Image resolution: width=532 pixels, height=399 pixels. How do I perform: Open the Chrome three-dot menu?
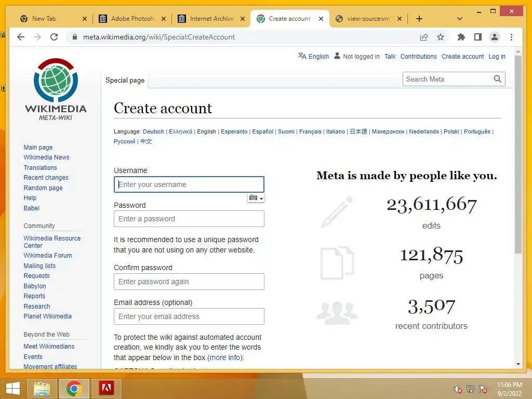[511, 37]
